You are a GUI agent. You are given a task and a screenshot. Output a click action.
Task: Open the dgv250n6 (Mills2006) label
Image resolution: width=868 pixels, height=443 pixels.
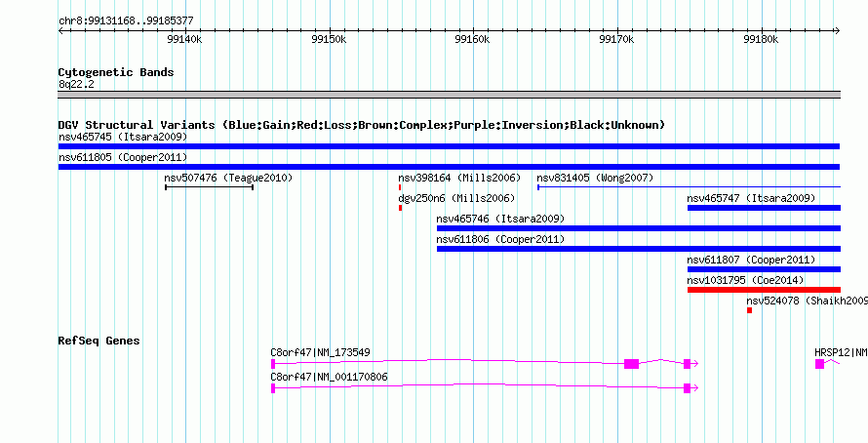[456, 198]
